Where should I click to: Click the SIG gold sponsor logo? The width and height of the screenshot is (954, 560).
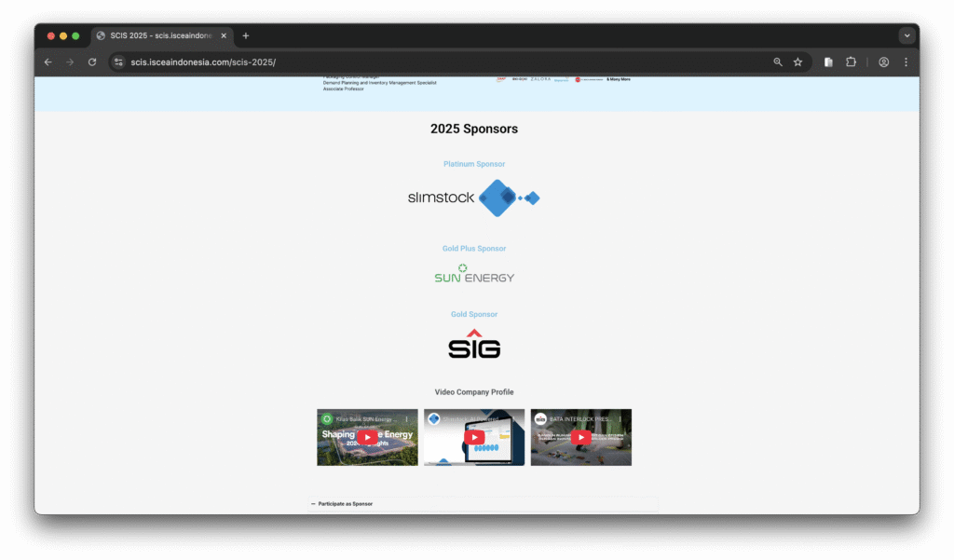tap(474, 345)
